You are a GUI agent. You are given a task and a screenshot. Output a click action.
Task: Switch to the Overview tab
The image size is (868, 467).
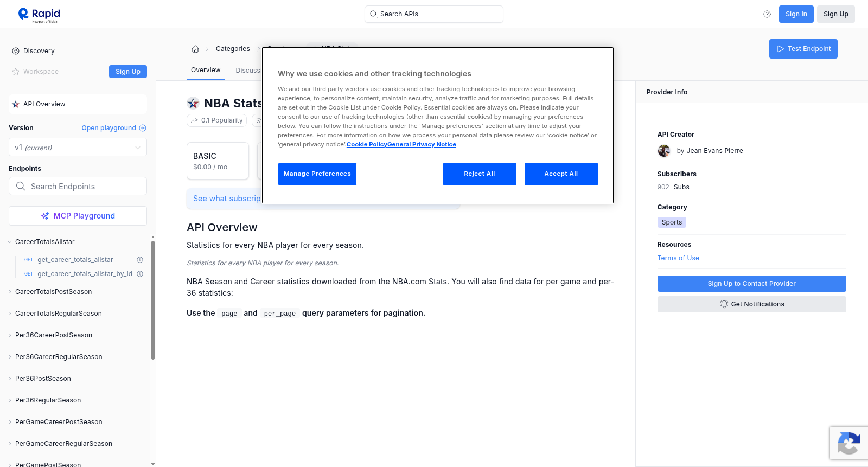coord(206,70)
